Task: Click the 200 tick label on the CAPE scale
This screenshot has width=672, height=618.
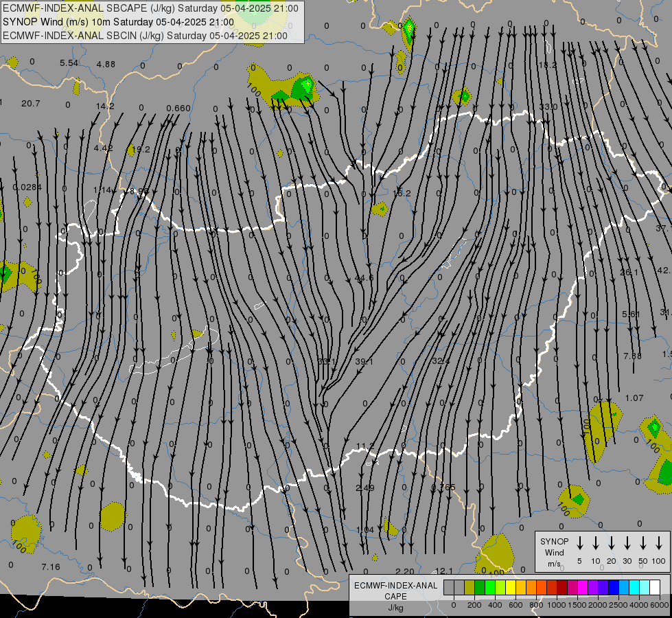Action: point(474,605)
